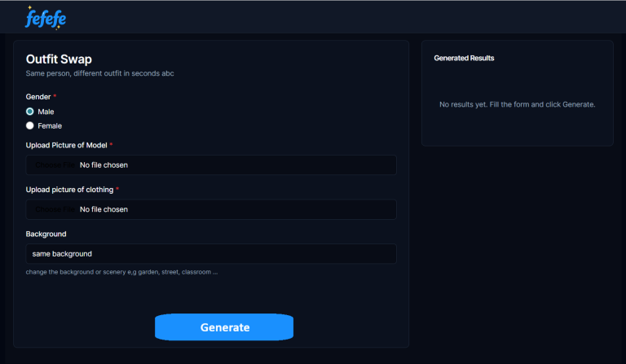This screenshot has height=364, width=626.
Task: Click the Outfit Swap heading
Action: point(59,59)
